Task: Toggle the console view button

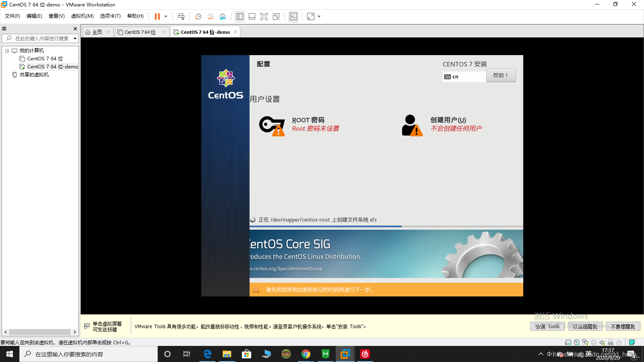Action: pos(293,16)
